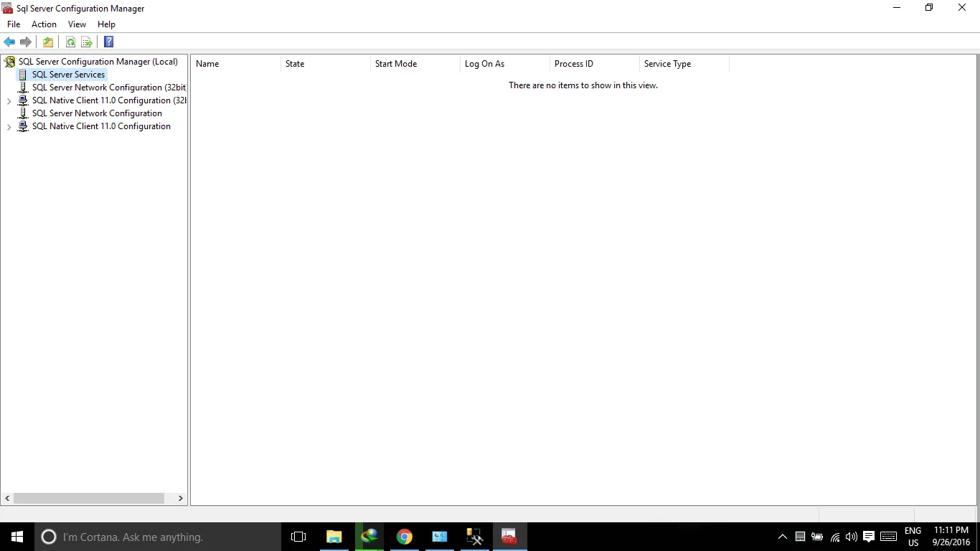Viewport: 980px width, 551px height.
Task: Close the Sql Server Configuration Manager window
Action: point(963,8)
